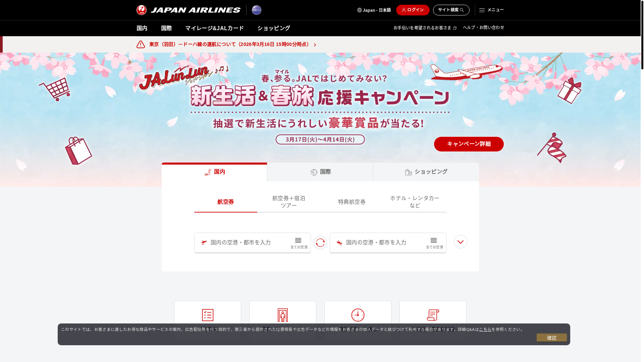This screenshot has height=362, width=644.
Task: Switch to the 国際 booking tab
Action: point(320,172)
